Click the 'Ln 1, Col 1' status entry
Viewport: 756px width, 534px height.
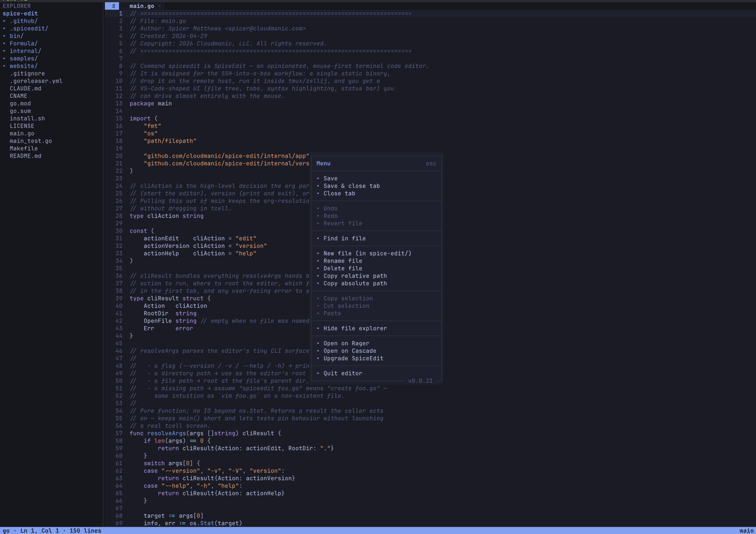[x=40, y=531]
